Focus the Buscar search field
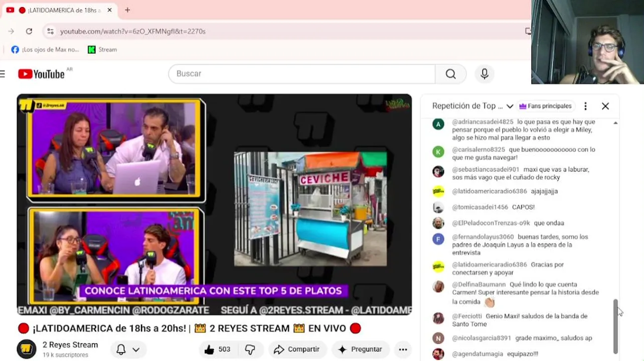 coord(301,74)
